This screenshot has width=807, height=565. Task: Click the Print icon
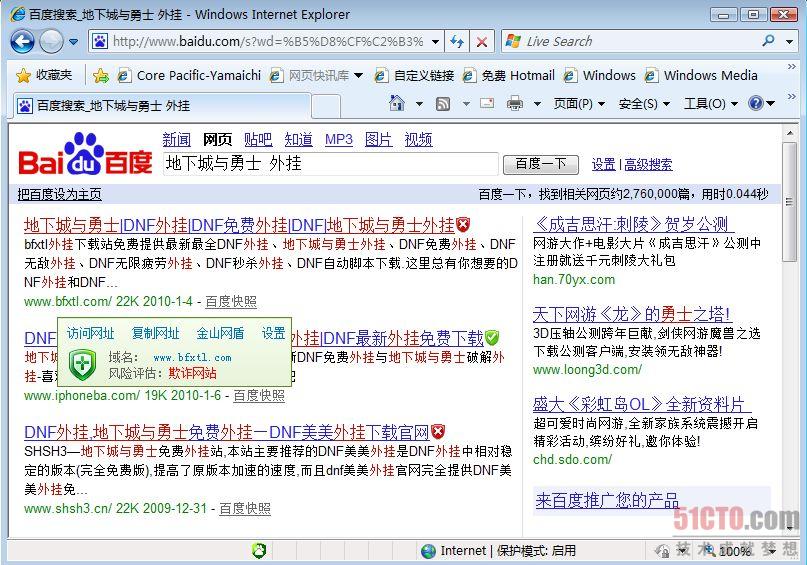(x=515, y=104)
